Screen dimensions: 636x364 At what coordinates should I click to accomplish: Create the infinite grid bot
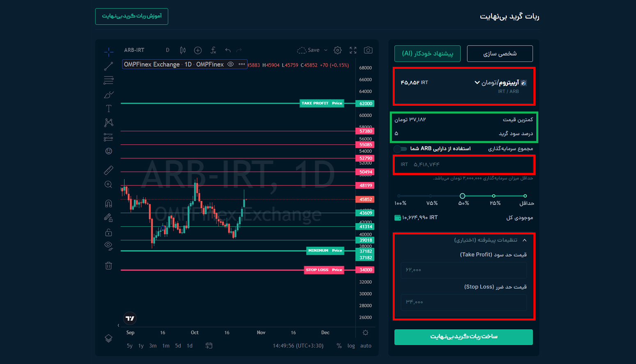pos(464,337)
